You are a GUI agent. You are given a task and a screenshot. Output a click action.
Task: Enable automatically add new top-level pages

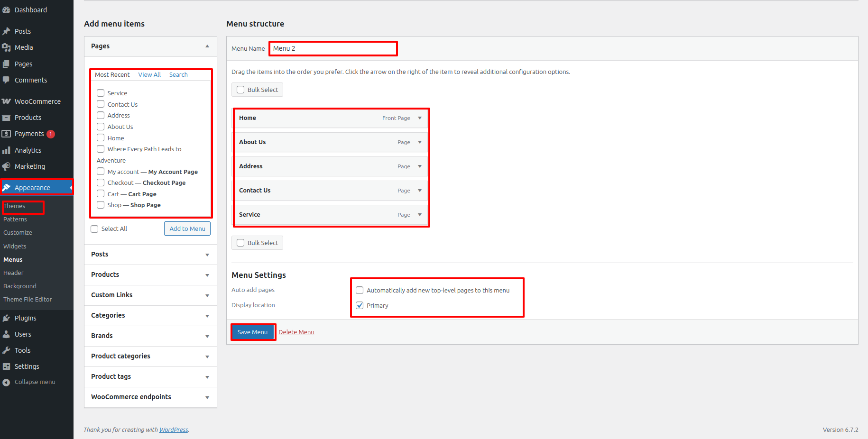click(360, 290)
